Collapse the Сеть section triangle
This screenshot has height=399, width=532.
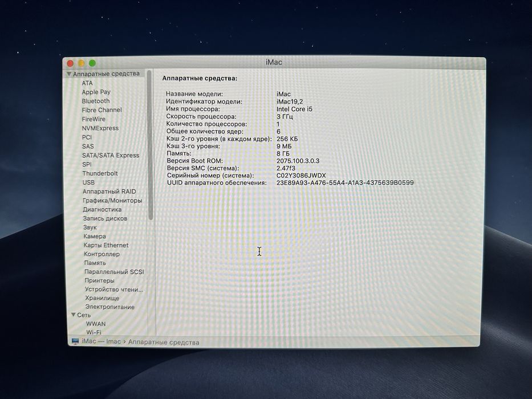(74, 315)
